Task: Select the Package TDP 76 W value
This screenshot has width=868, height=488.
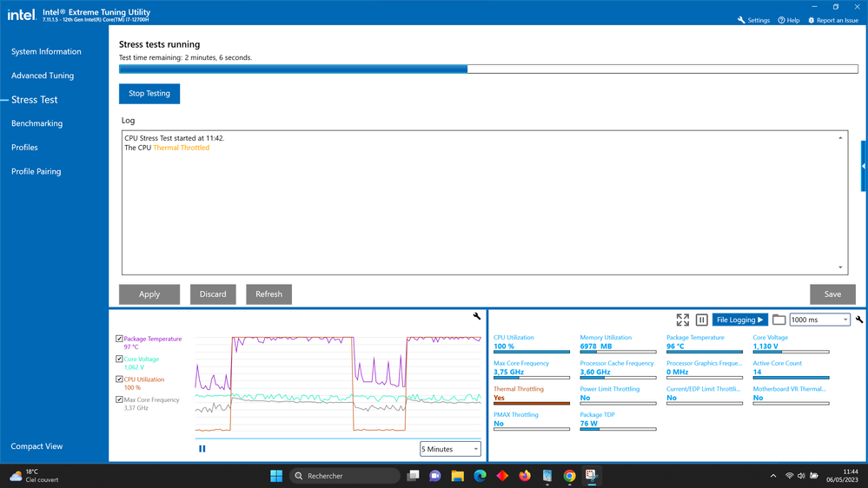Action: pyautogui.click(x=589, y=424)
